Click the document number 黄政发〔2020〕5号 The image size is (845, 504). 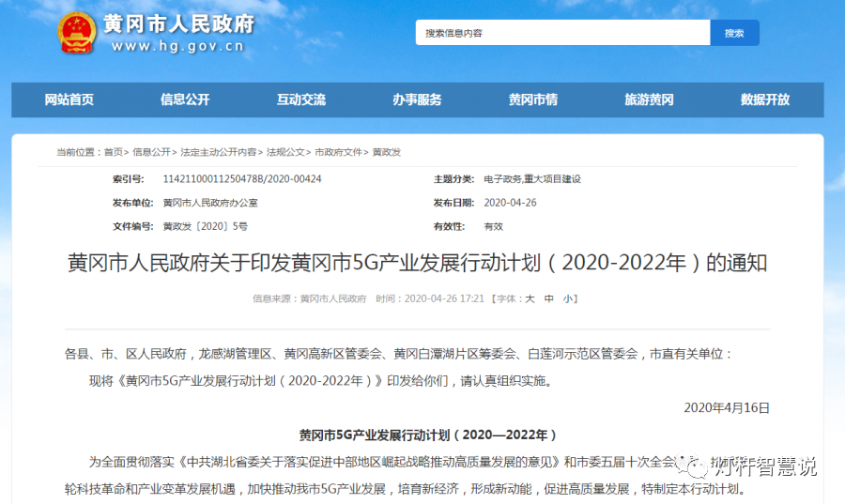206,226
